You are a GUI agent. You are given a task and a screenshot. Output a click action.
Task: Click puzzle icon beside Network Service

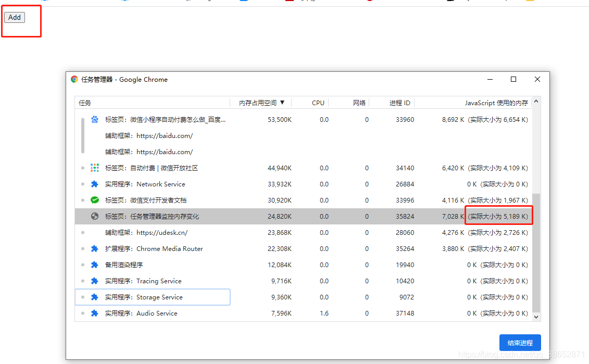(95, 184)
